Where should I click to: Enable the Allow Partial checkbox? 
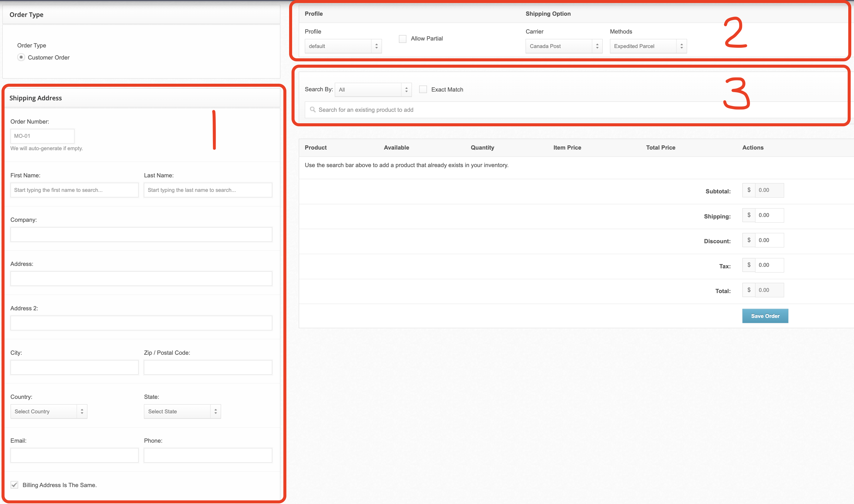click(403, 39)
